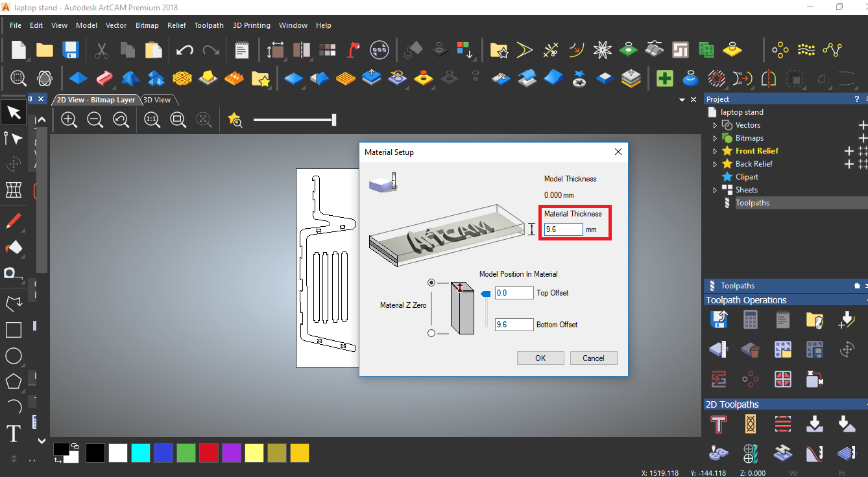868x477 pixels.
Task: Click the green plus icon in toolbar
Action: pyautogui.click(x=664, y=79)
